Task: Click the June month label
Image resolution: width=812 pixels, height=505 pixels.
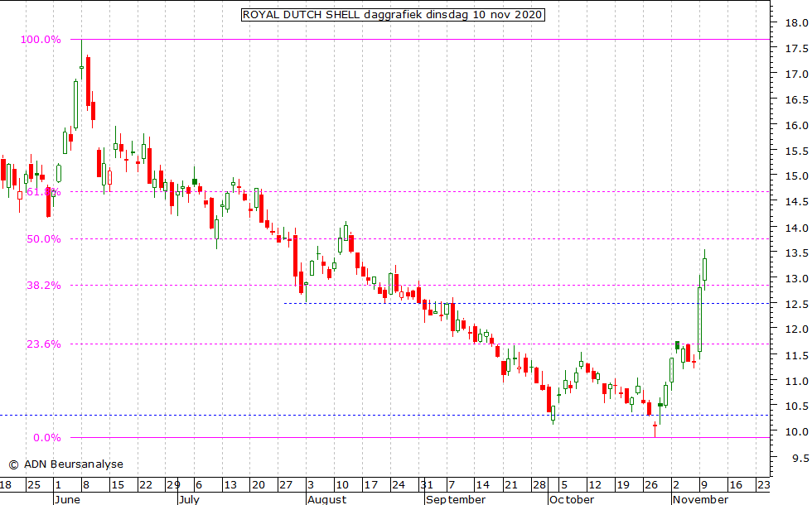Action: (67, 499)
